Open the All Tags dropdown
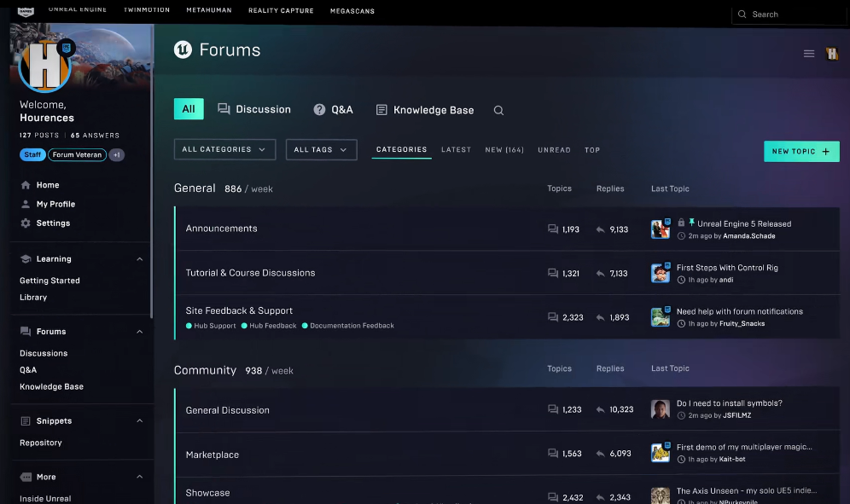Screen dimensions: 850x504 (x=321, y=149)
